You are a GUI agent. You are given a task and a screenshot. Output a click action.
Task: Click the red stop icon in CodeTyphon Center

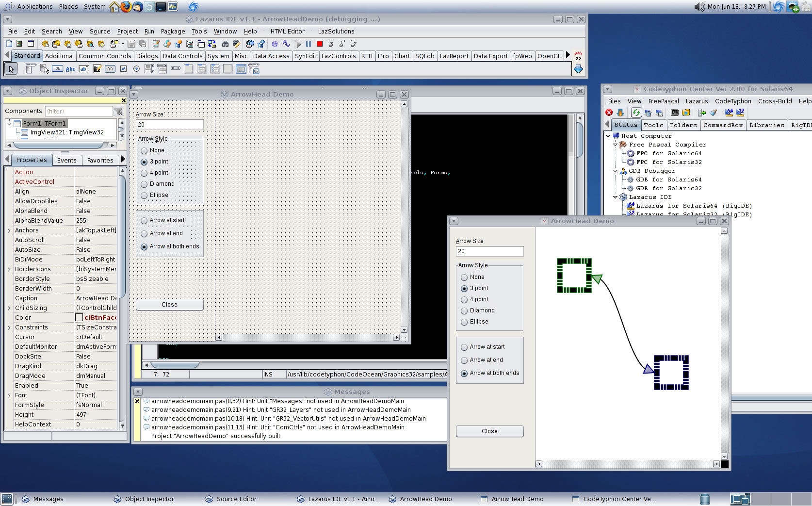point(609,113)
